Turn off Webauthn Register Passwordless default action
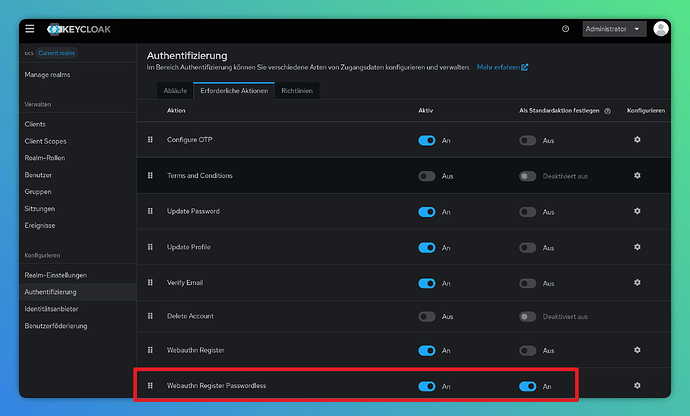690x416 pixels. (x=528, y=386)
